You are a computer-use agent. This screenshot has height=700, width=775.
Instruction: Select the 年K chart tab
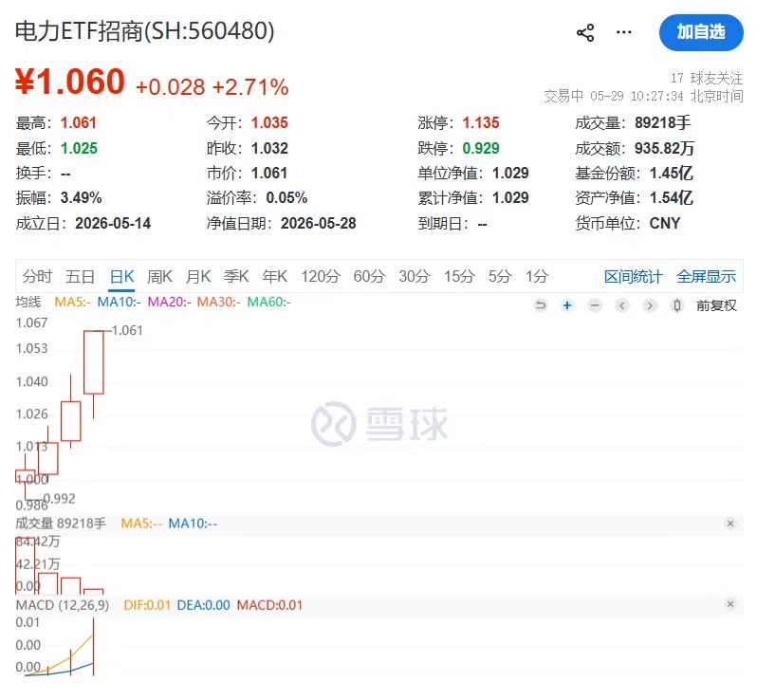(275, 276)
